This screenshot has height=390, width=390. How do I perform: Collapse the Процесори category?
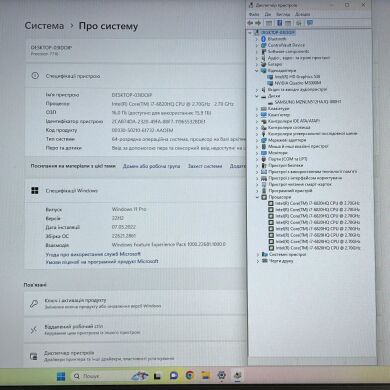pos(257,197)
